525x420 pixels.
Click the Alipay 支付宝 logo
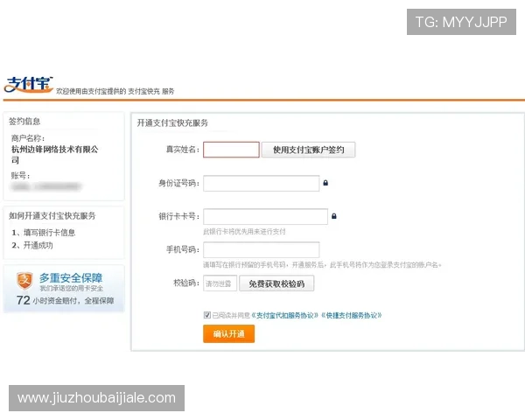(x=29, y=84)
